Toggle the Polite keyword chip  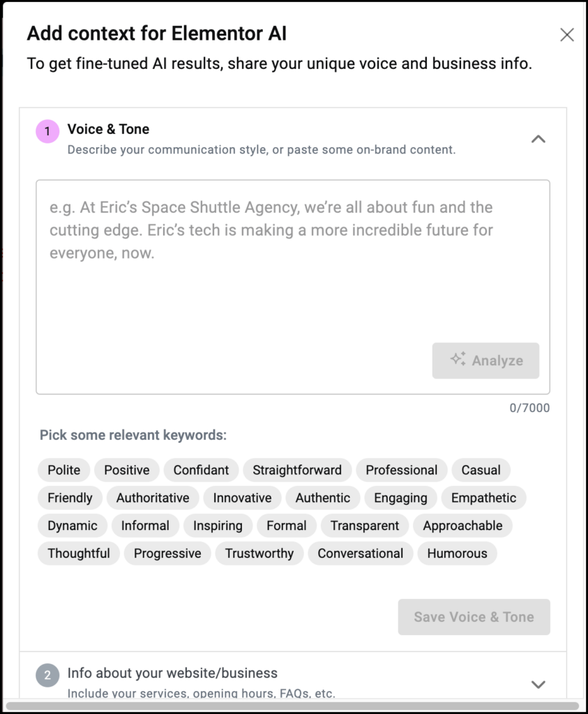point(63,470)
